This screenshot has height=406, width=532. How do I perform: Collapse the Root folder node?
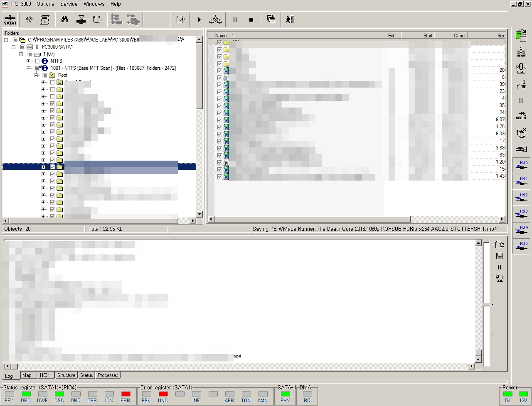pos(36,75)
